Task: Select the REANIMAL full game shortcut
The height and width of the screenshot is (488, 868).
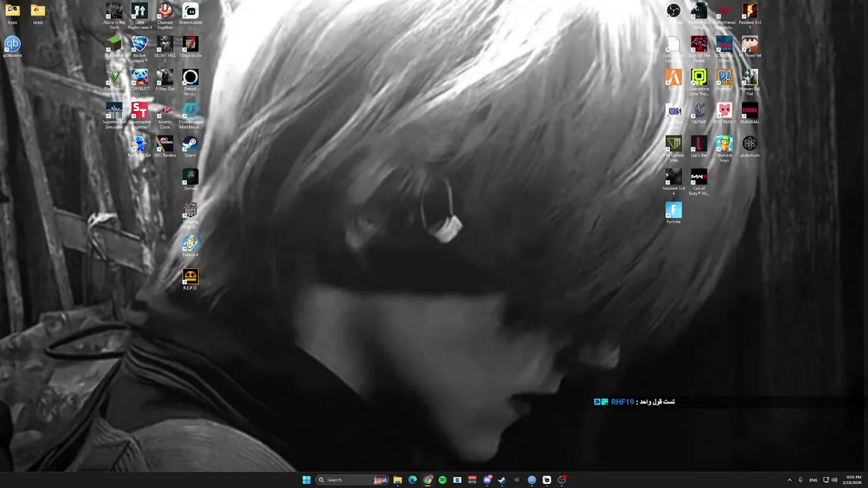Action: pyautogui.click(x=750, y=114)
